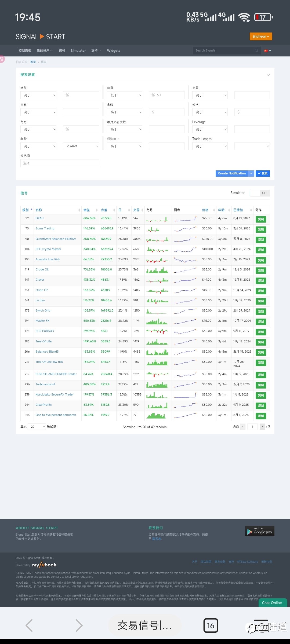The width and height of the screenshot is (290, 644).
Task: Collapse the 搜索设置 panel chevron
Action: click(268, 75)
